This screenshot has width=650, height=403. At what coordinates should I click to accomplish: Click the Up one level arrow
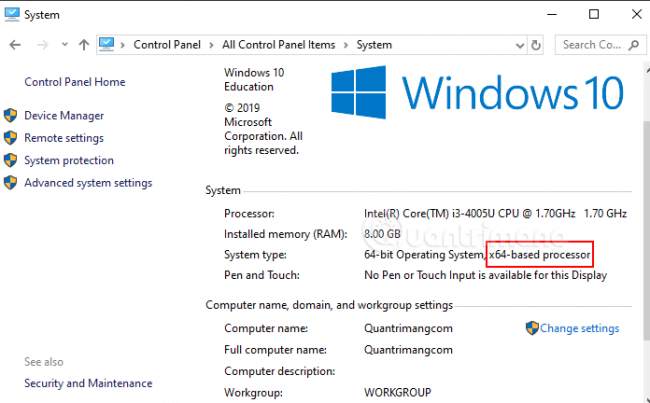(83, 45)
